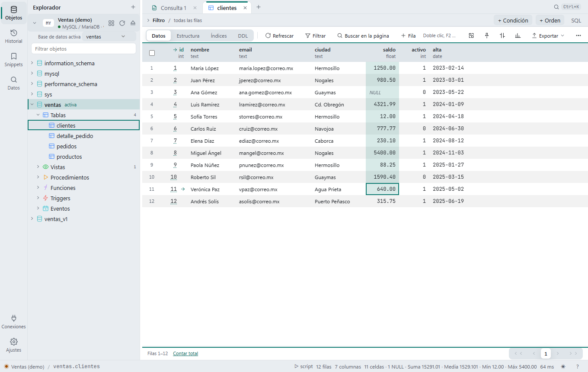Collapse the Tablas node
The height and width of the screenshot is (372, 588).
pos(38,115)
